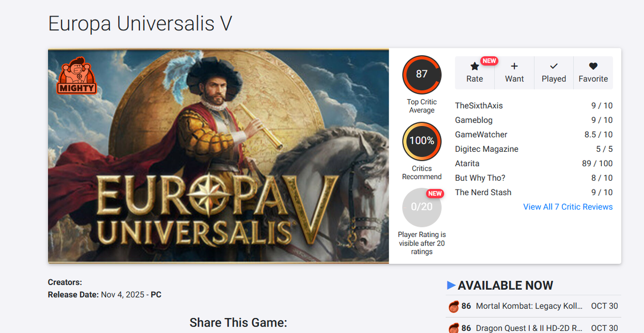Open View All 7 Critic Reviews link
The height and width of the screenshot is (333, 644).
click(x=568, y=207)
